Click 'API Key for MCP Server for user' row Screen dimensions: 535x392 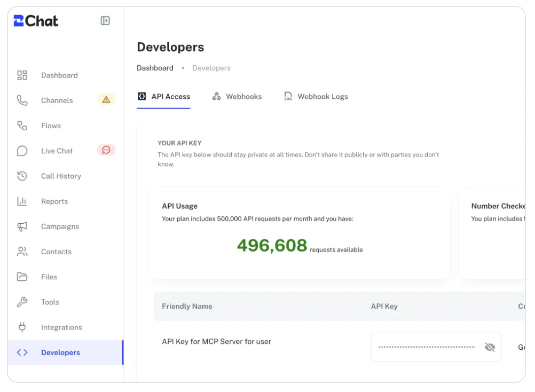coord(216,341)
